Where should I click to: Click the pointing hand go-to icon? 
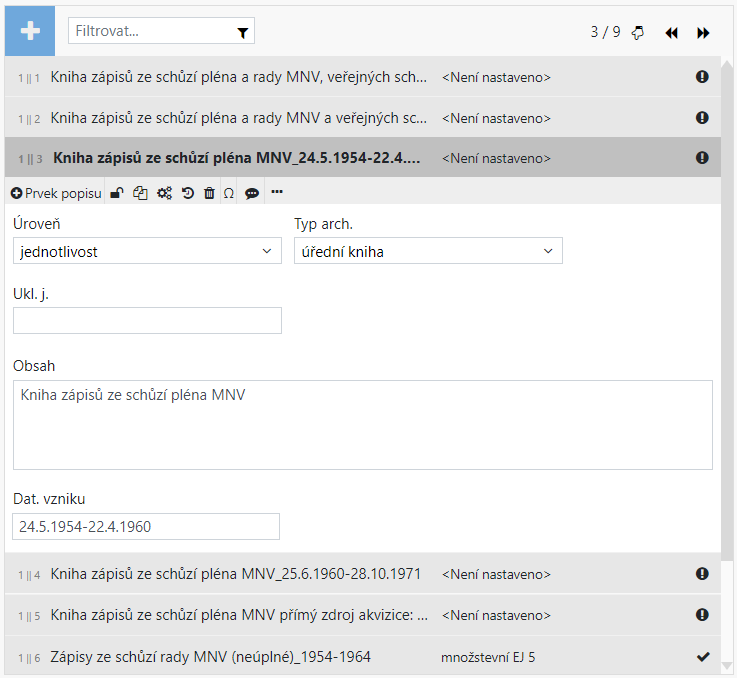click(638, 32)
